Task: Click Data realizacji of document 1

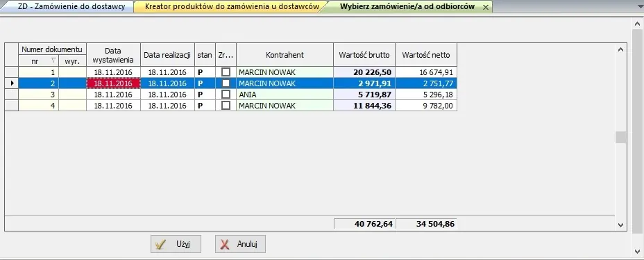Action: [x=167, y=72]
